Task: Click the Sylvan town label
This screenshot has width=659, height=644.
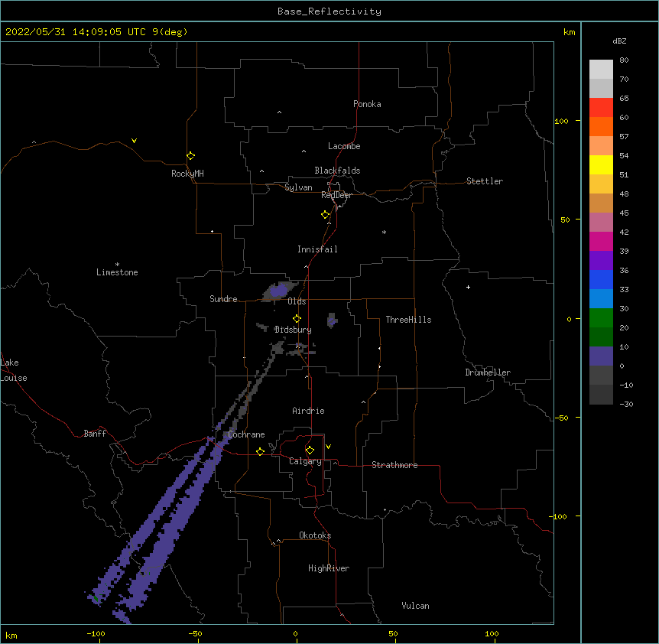Action: [x=298, y=187]
